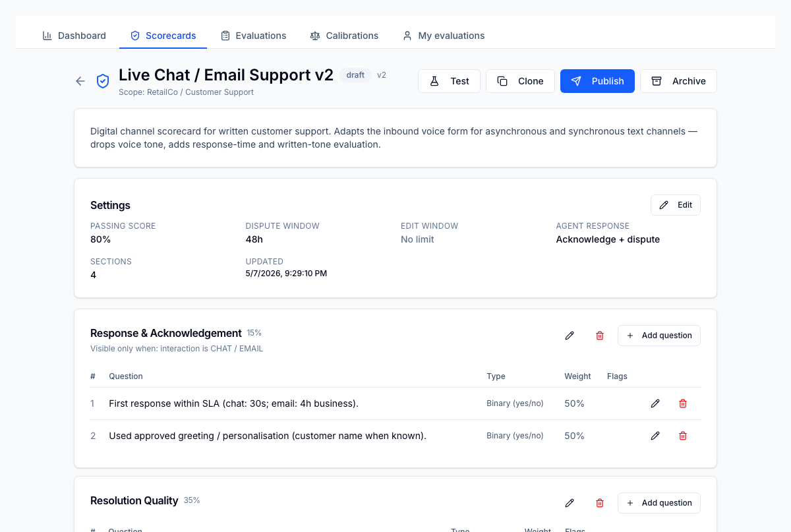791x532 pixels.
Task: Open the Evaluations tab
Action: pos(253,36)
